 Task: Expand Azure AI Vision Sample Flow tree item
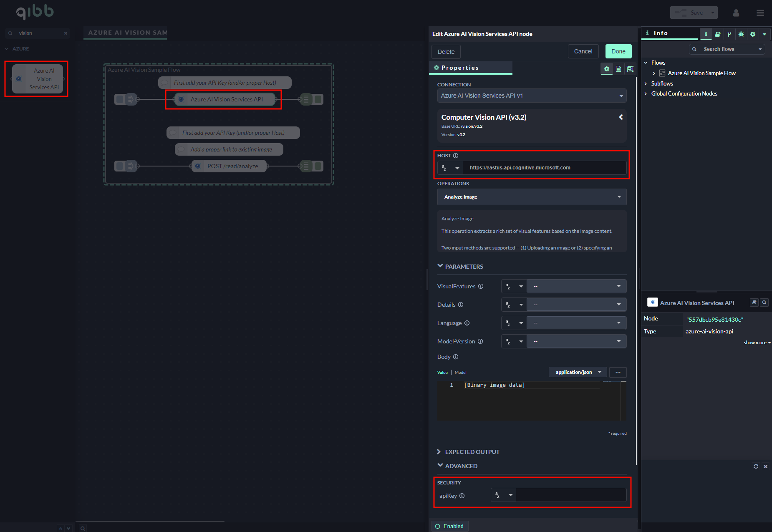pos(654,73)
